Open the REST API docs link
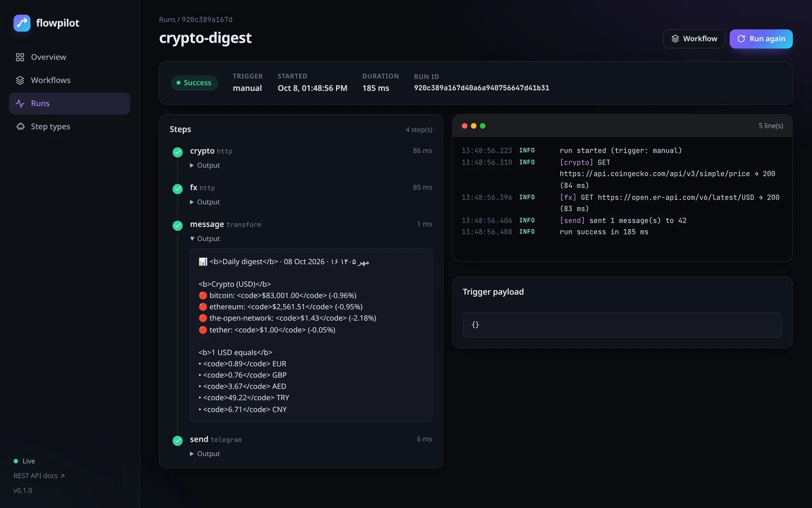 39,476
